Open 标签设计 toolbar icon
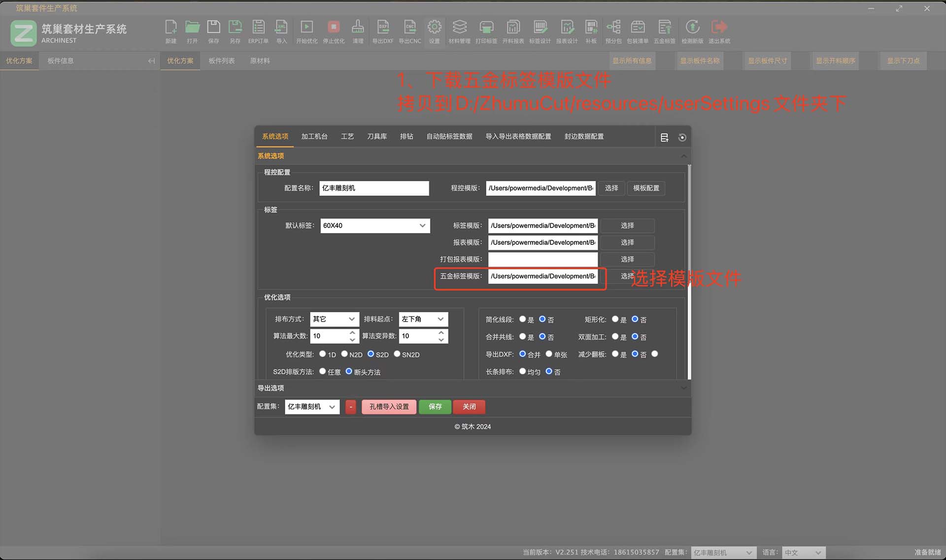946x560 pixels. [x=540, y=32]
